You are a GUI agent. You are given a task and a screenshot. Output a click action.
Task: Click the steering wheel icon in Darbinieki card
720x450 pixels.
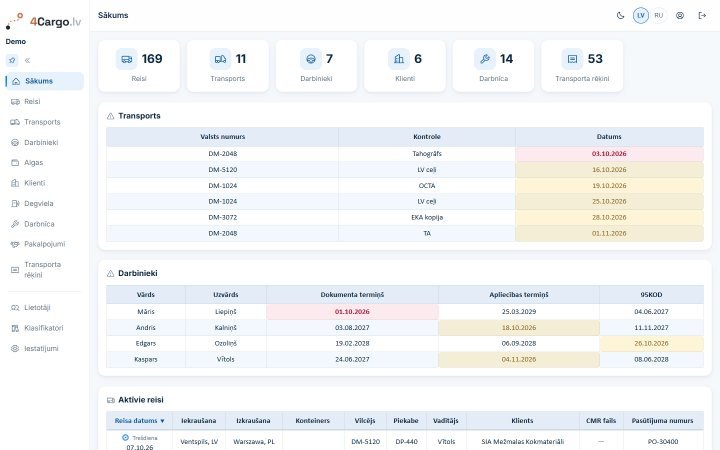(x=311, y=59)
